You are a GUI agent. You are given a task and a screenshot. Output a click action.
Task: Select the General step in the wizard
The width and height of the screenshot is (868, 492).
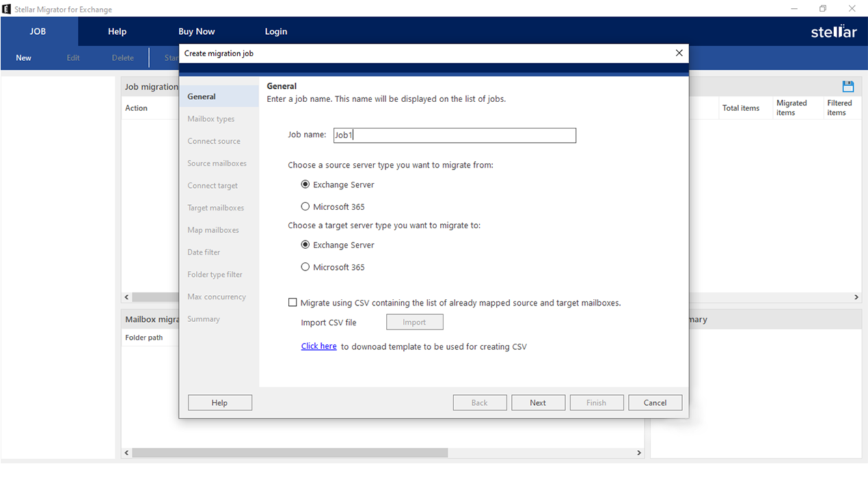219,96
